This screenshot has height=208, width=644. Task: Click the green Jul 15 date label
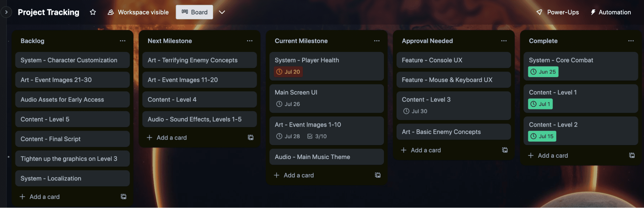(542, 136)
